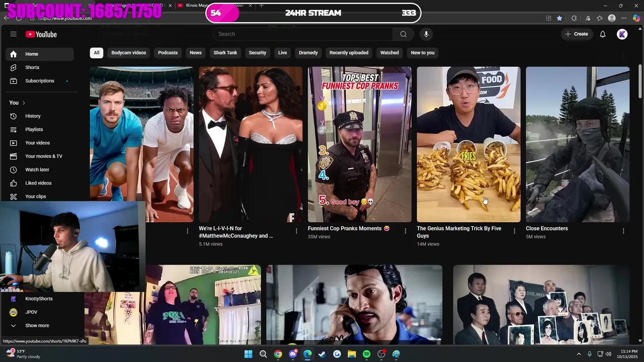644x362 pixels.
Task: Open Funniest Cop Pranks short thumbnail
Action: pyautogui.click(x=360, y=144)
